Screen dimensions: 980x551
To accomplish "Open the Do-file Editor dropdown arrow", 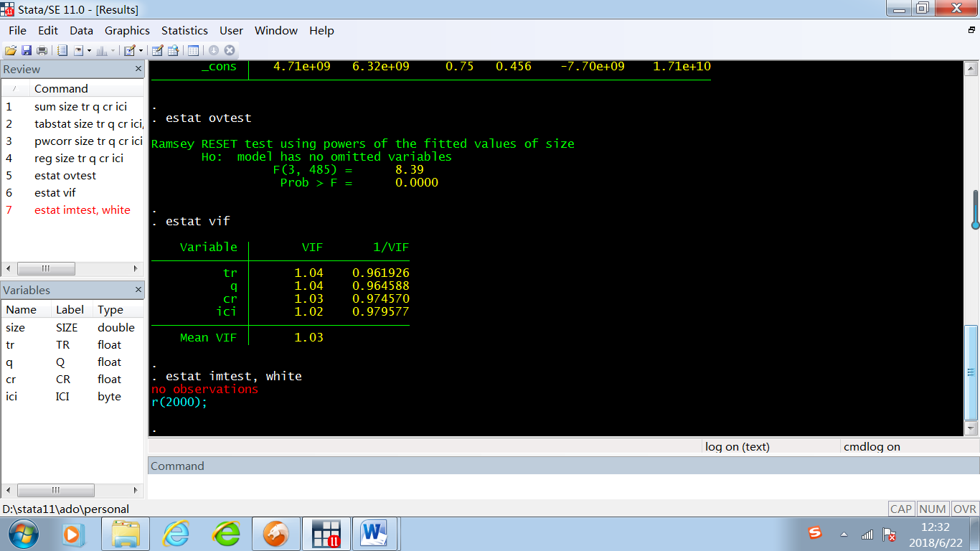I will [x=141, y=50].
